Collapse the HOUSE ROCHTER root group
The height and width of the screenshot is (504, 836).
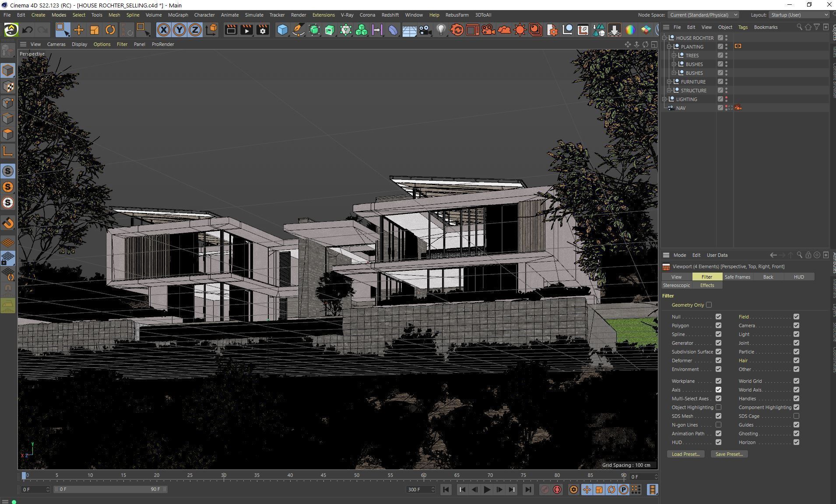(664, 38)
